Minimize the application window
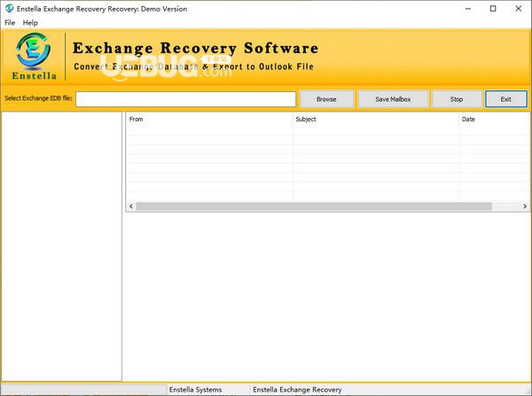 468,9
